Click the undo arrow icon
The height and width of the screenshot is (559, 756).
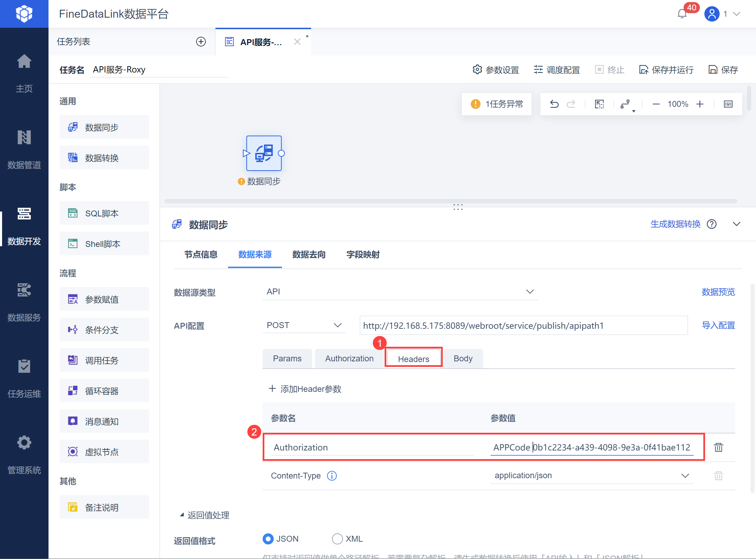[554, 104]
